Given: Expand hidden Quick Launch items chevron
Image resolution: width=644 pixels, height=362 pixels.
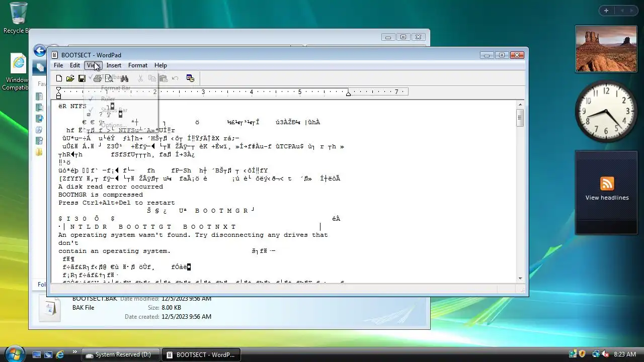Looking at the screenshot, I should click(x=75, y=352).
